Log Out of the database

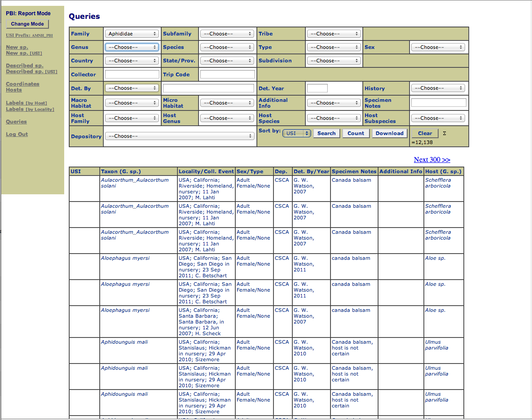17,134
